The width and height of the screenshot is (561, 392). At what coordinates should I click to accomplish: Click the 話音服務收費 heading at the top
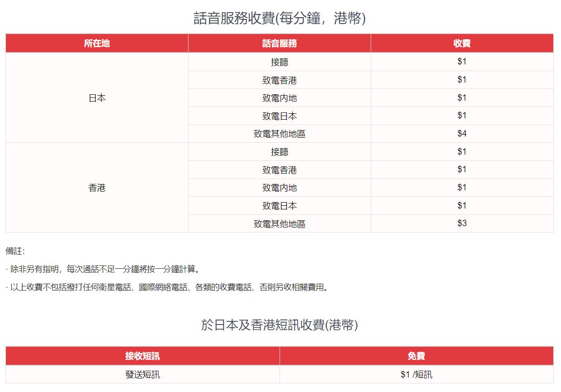click(x=280, y=19)
